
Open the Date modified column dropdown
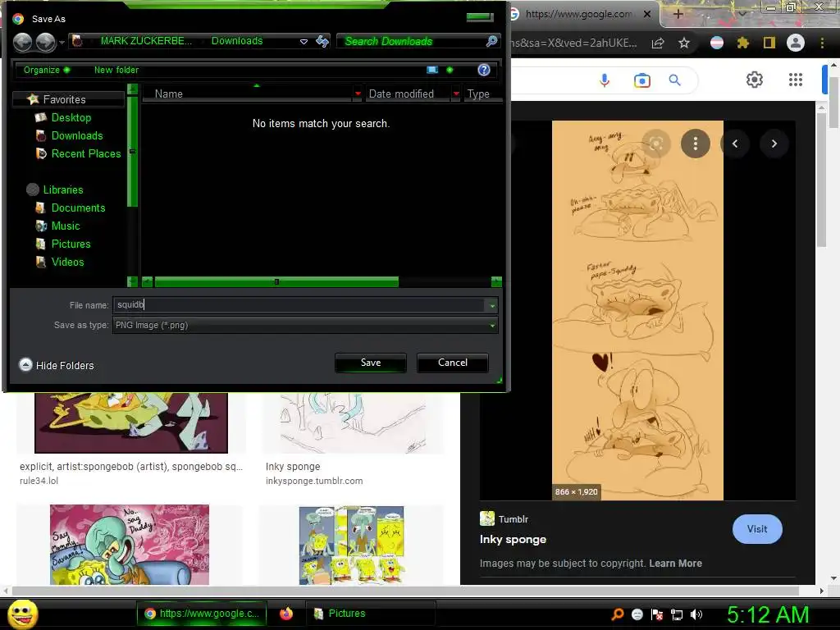coord(456,94)
